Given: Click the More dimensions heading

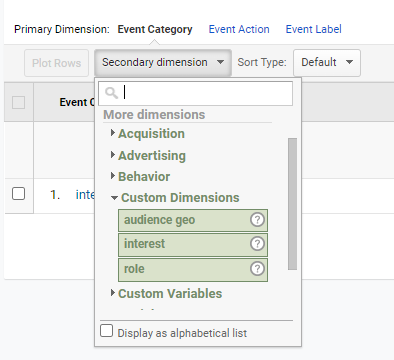Looking at the screenshot, I should (154, 115).
